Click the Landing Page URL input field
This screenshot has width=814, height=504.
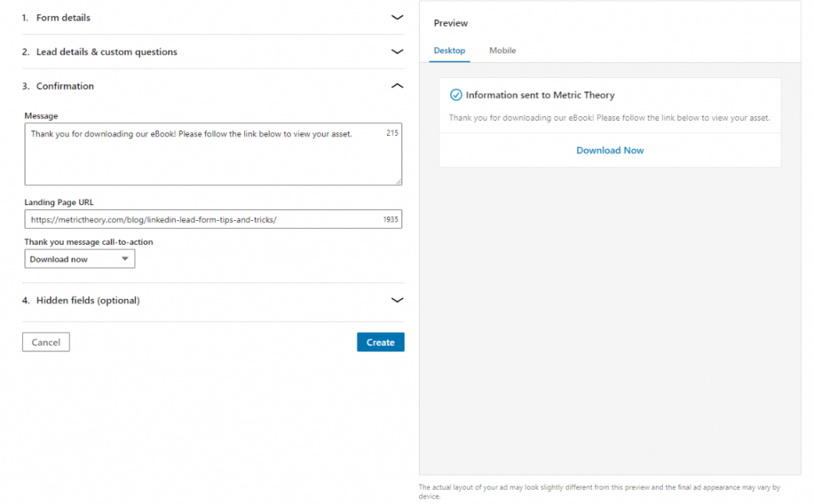199,219
